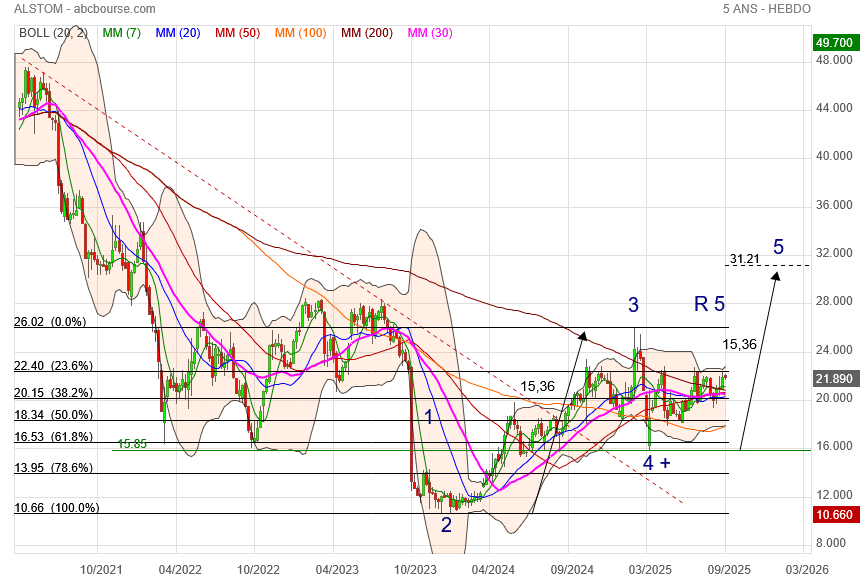
Task: Click the 24.000 price axis label
Action: coord(834,350)
